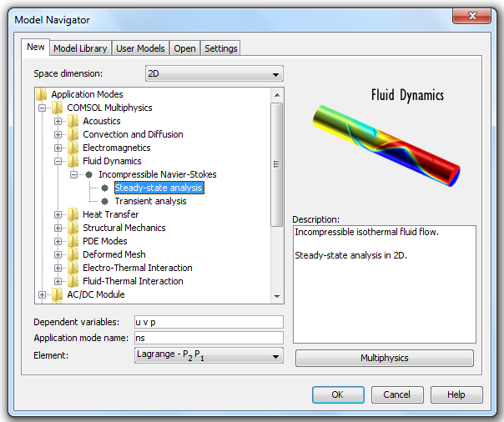Click the Steady-state analysis bullet icon

pyautogui.click(x=105, y=188)
